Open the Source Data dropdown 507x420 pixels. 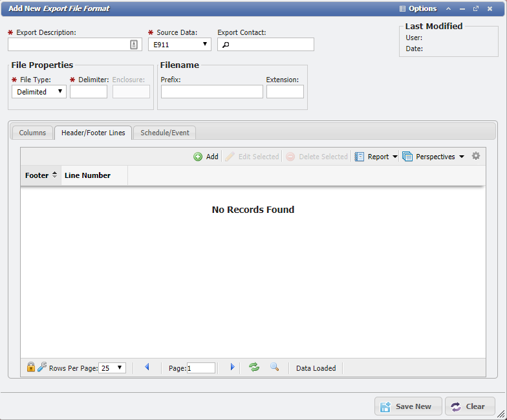click(179, 44)
